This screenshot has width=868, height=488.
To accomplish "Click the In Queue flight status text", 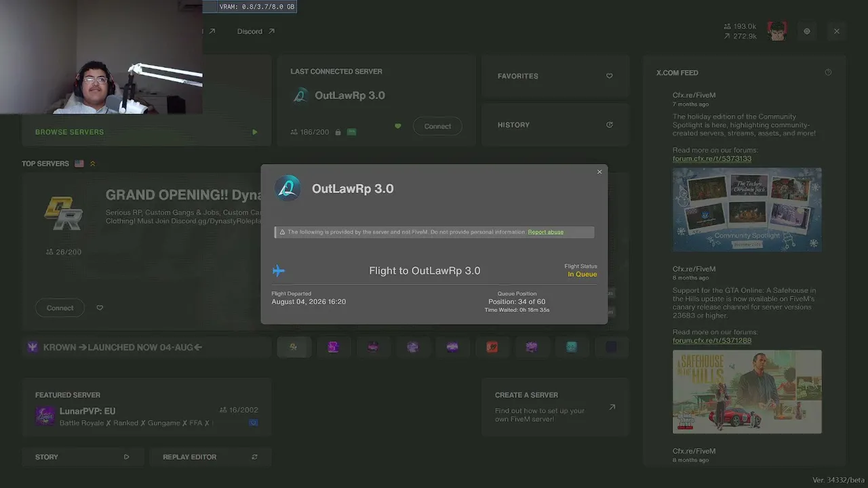I will point(583,274).
